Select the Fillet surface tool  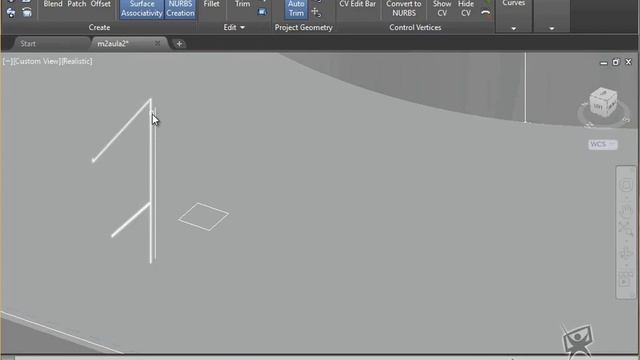point(211,4)
